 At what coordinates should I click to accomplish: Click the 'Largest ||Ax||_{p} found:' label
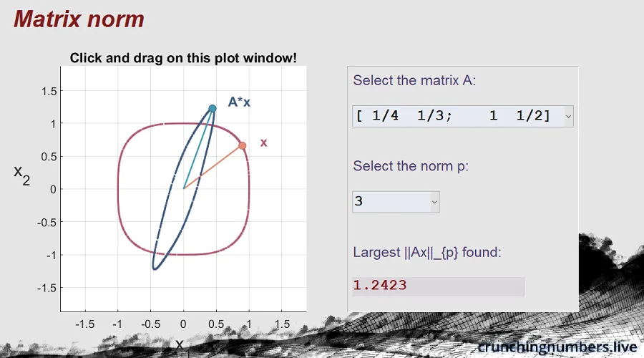tap(427, 252)
